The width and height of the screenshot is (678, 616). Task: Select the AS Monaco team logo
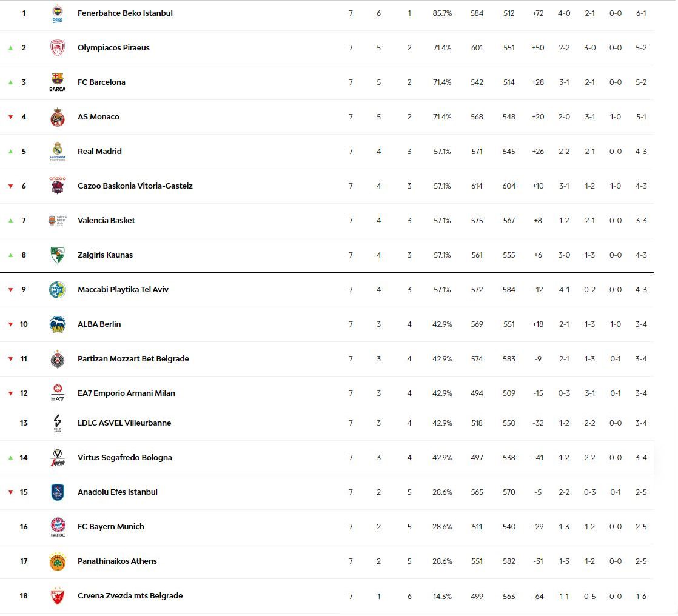tap(58, 117)
